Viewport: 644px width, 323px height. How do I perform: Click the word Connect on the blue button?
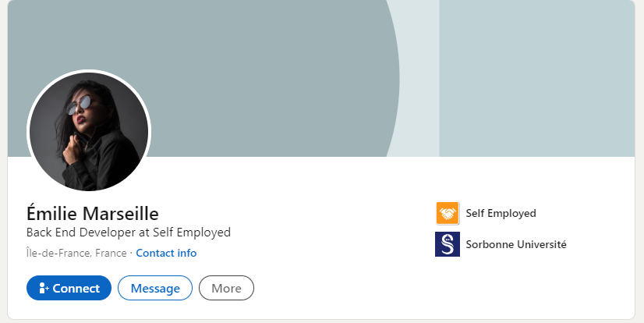(x=76, y=288)
